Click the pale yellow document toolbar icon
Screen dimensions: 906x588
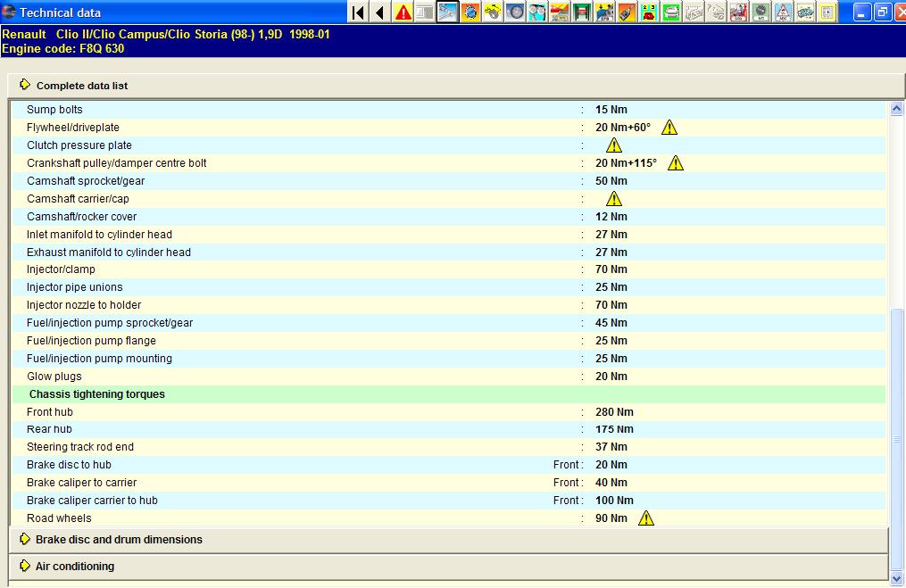tap(827, 12)
